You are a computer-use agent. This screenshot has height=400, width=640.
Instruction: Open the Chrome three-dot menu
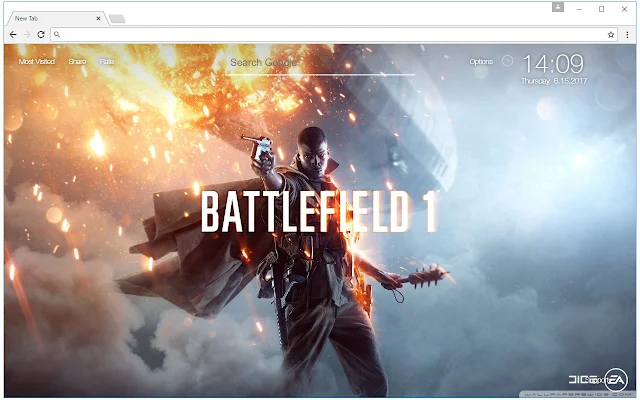point(627,35)
